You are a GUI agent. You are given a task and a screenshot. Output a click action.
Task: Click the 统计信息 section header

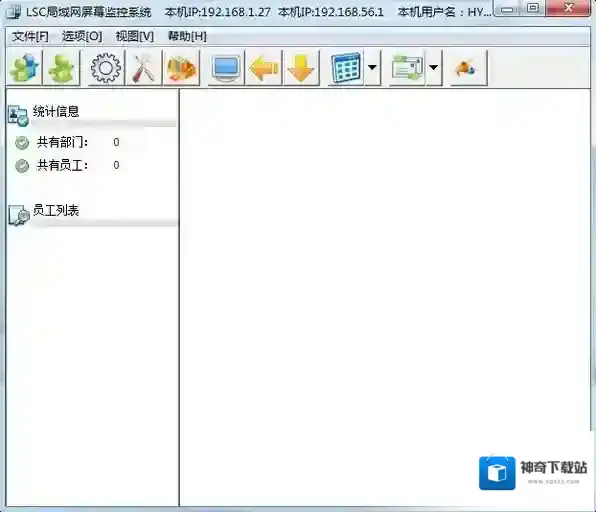point(56,111)
